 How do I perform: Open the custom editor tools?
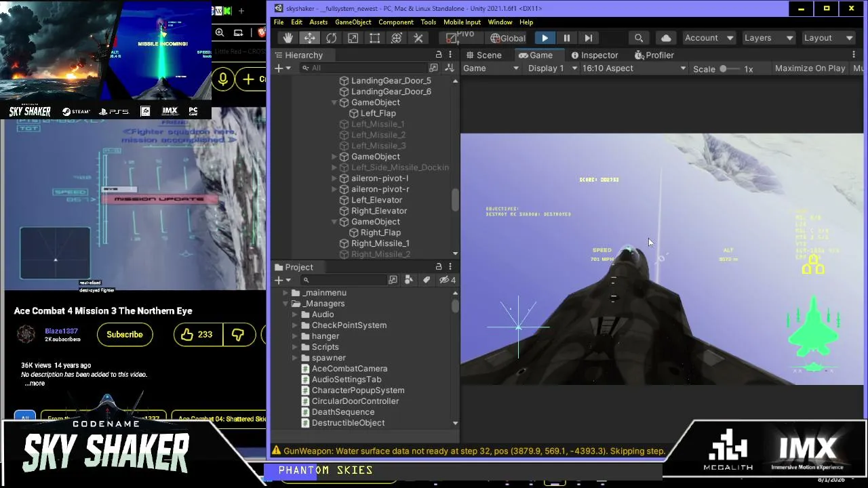pos(418,38)
